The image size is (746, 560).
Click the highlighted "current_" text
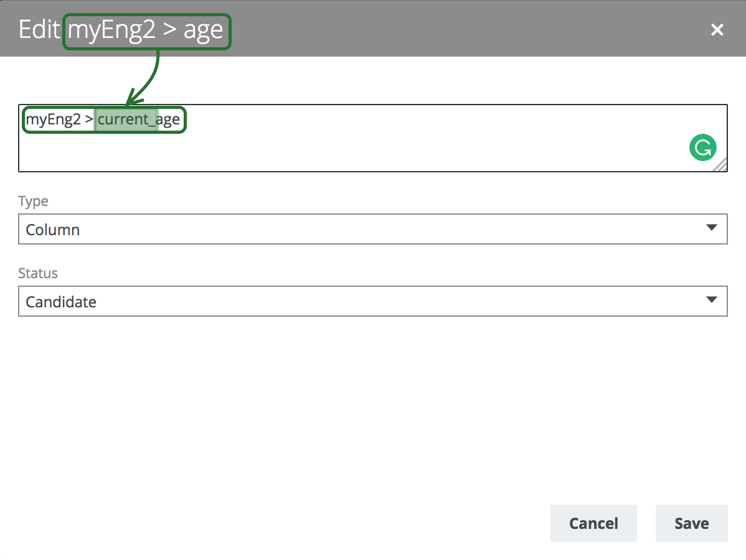(126, 119)
